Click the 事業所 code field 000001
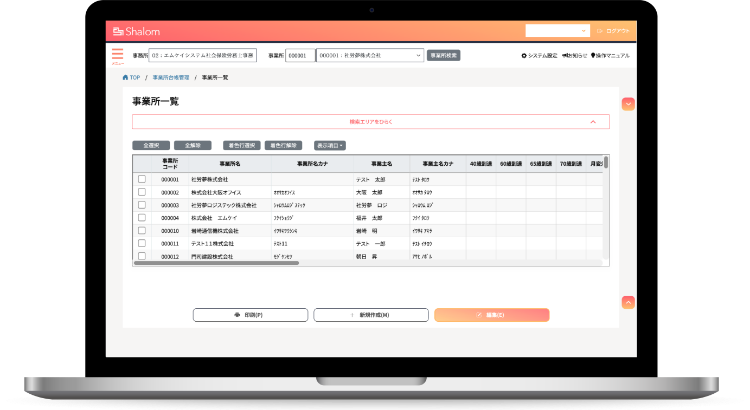Image resolution: width=750 pixels, height=410 pixels. [300, 55]
